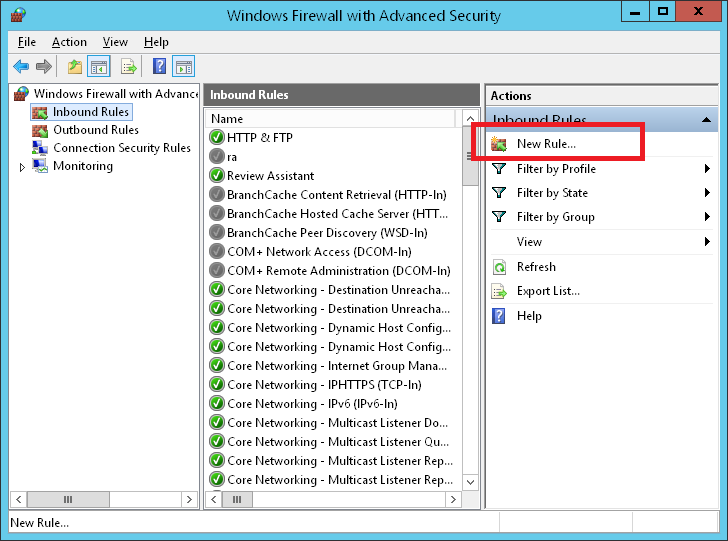Image resolution: width=728 pixels, height=541 pixels.
Task: Click the Up one level folder icon
Action: click(x=75, y=67)
